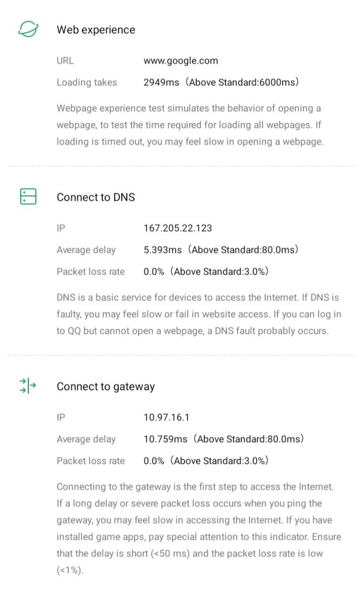364x591 pixels.
Task: Click the DNS IP address 167.205.22.123
Action: (x=178, y=228)
